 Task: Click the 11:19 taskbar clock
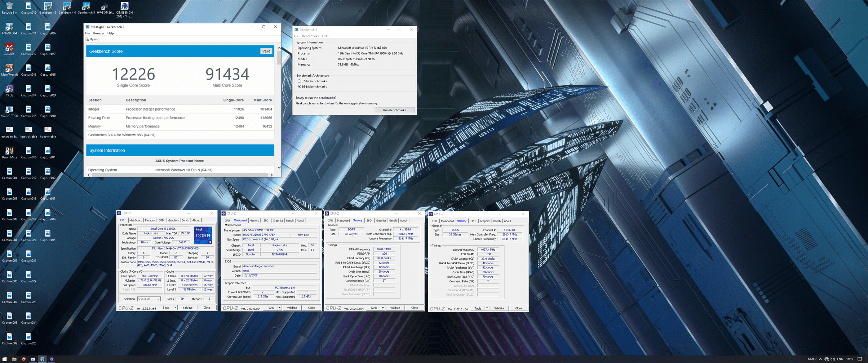(850, 359)
